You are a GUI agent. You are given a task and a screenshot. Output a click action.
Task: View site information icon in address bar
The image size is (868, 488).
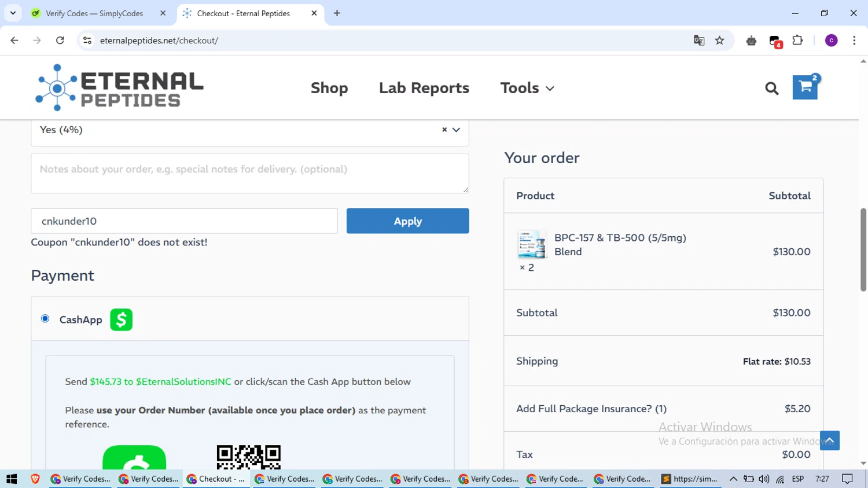pos(87,41)
